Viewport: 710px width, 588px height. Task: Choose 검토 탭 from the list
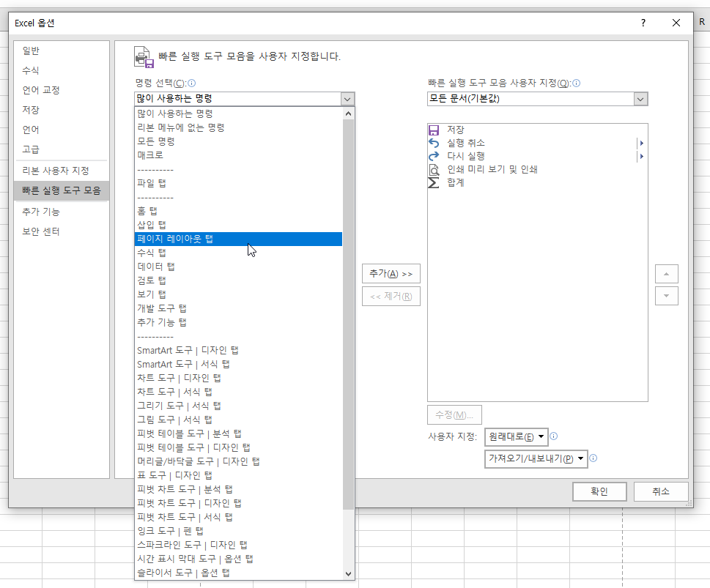pyautogui.click(x=238, y=280)
